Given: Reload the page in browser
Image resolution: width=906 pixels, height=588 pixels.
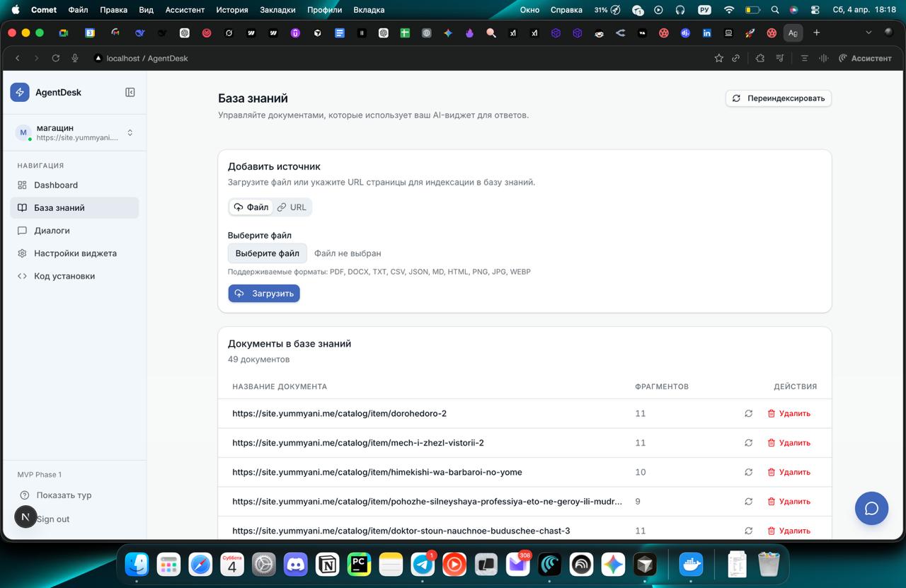Looking at the screenshot, I should click(x=56, y=58).
